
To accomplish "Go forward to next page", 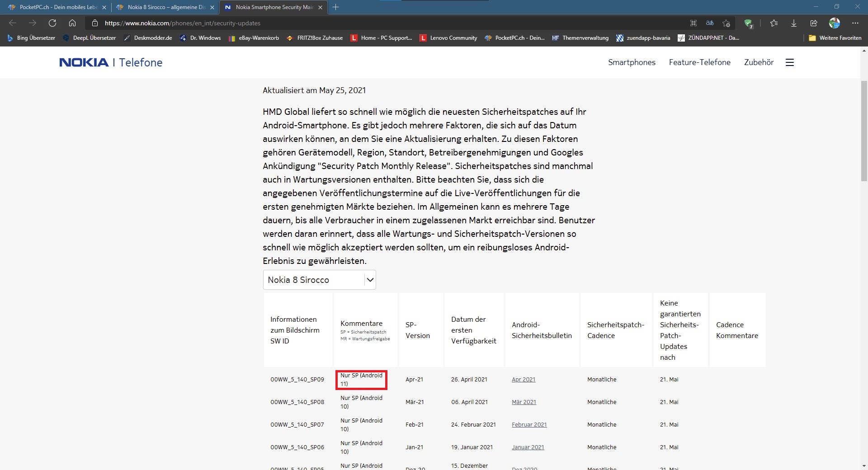I will [33, 23].
